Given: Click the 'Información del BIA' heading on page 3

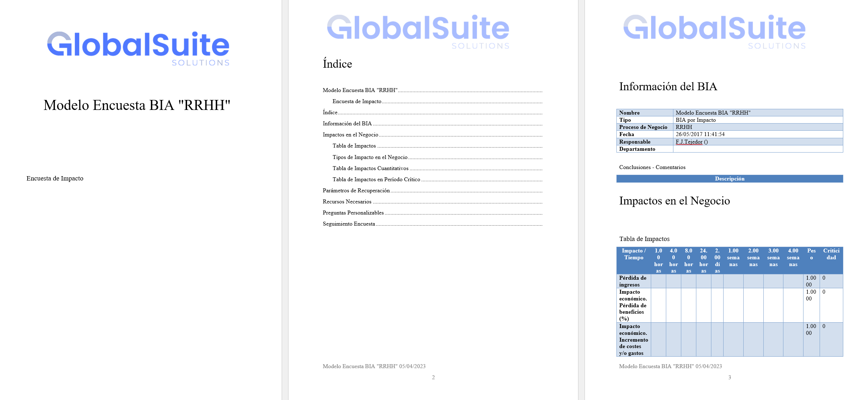Looking at the screenshot, I should click(668, 86).
